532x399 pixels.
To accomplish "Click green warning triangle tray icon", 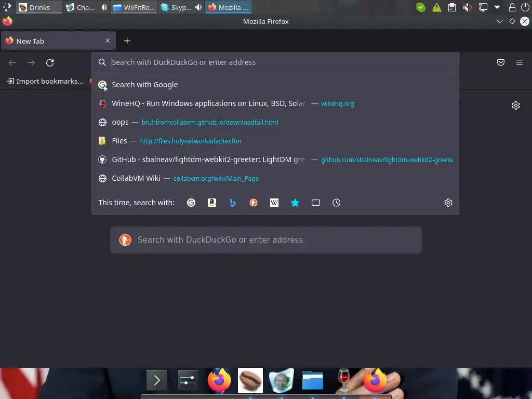I will [x=436, y=7].
